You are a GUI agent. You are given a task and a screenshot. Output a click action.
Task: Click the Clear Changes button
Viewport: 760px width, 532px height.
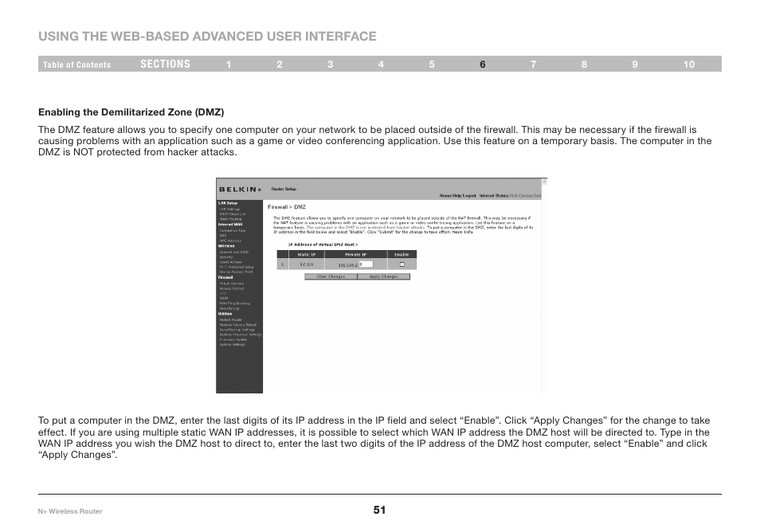(331, 276)
